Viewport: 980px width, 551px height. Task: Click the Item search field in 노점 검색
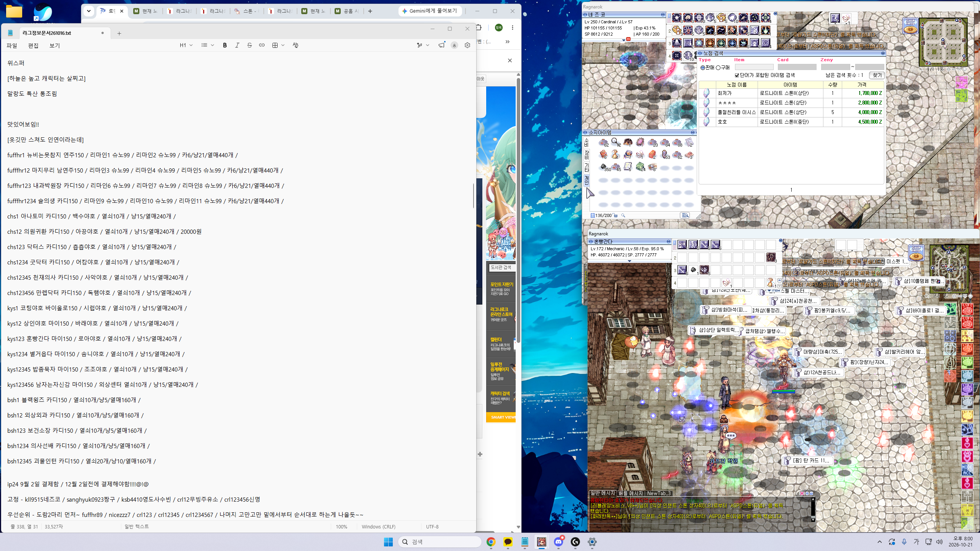(x=754, y=67)
